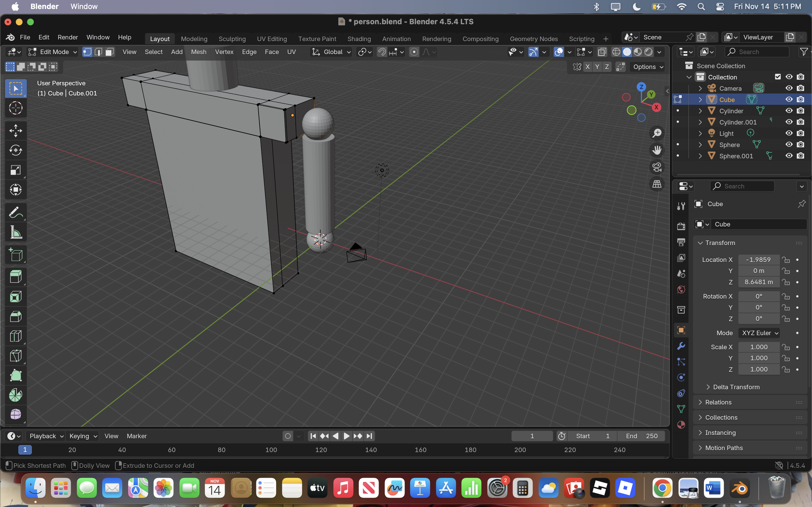Choose the Loop Cut tool
This screenshot has width=812, height=507.
point(16,336)
